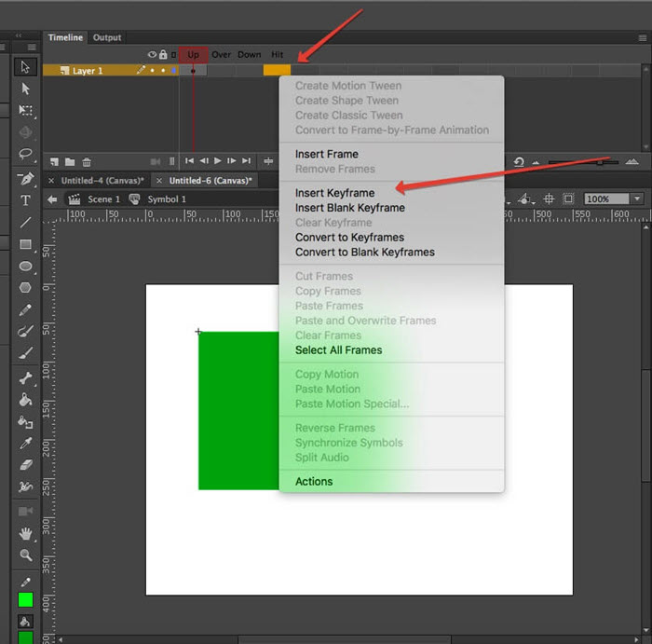Choose the Paint Bucket tool

pyautogui.click(x=25, y=399)
